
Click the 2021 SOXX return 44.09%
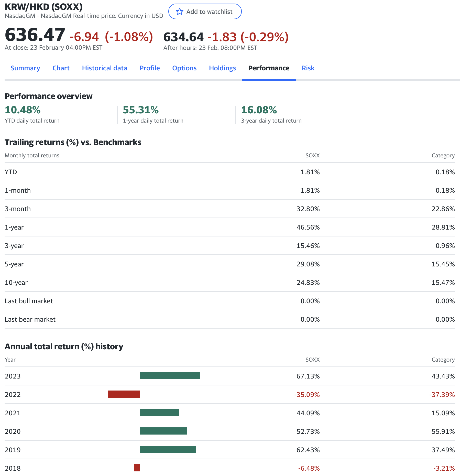pyautogui.click(x=308, y=413)
